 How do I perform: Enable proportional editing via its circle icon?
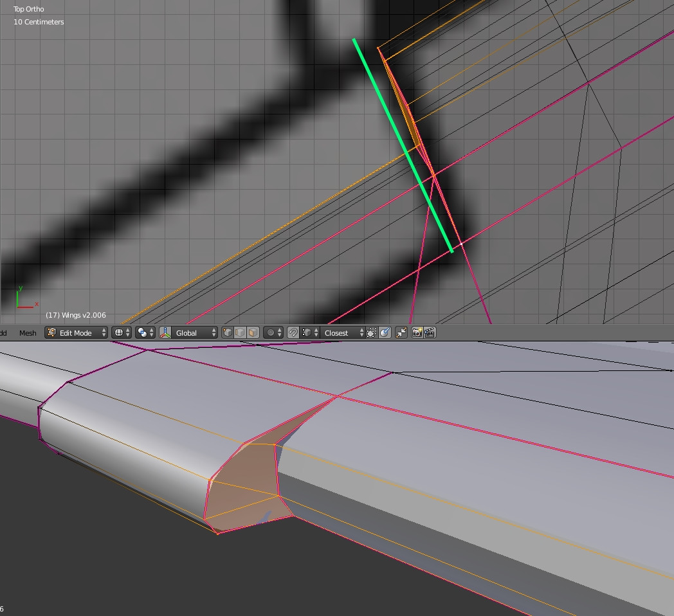click(x=271, y=332)
